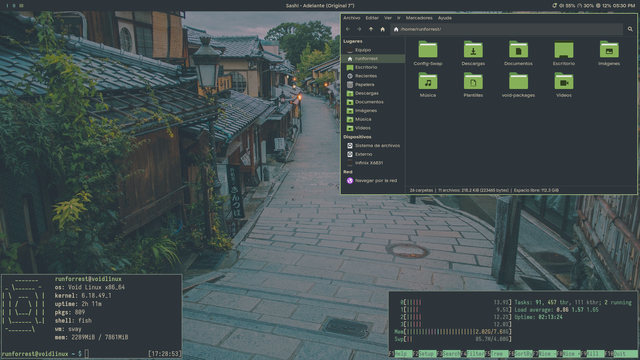Click the status bar text "Espacio libre"
640x360 pixels.
(x=526, y=190)
